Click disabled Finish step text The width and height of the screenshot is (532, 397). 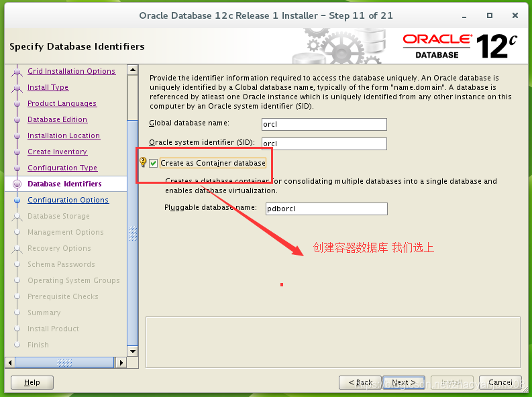pos(38,345)
